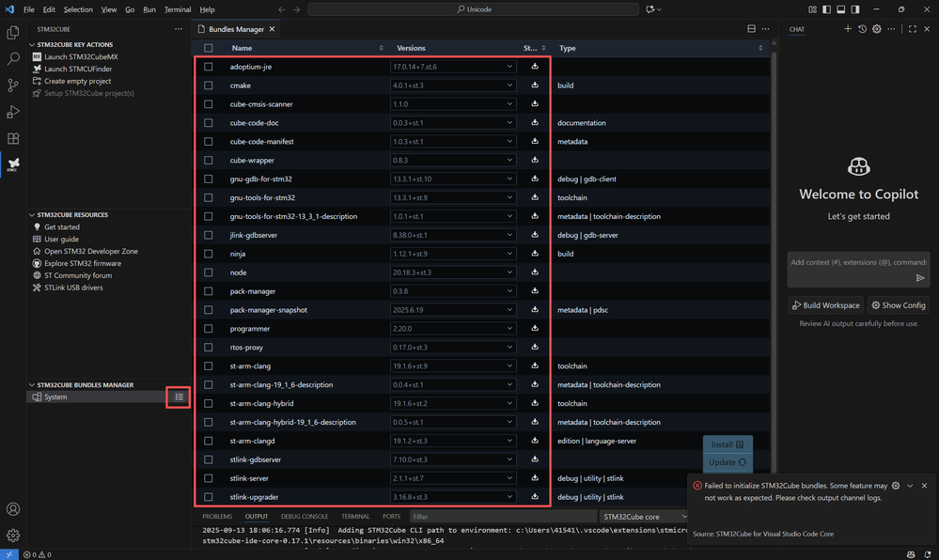Viewport: 939px width, 560px height.
Task: Open Run and Debug view
Action: (x=12, y=112)
